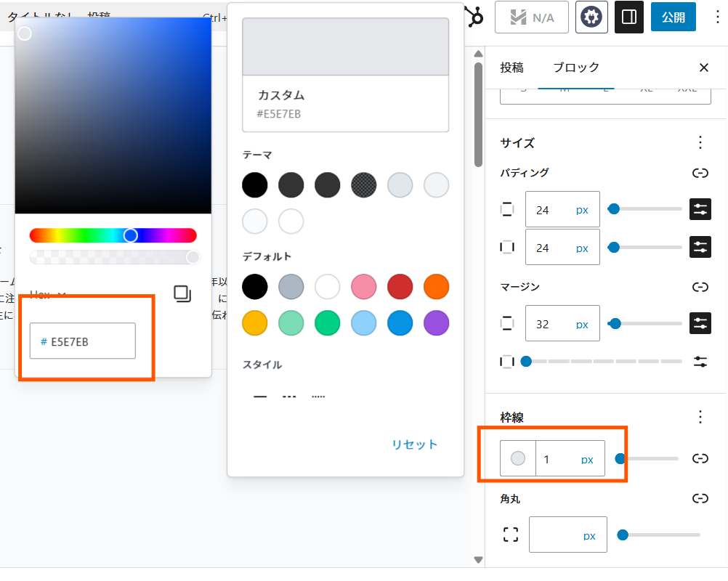Select the solid line border style
728x581 pixels.
point(260,397)
